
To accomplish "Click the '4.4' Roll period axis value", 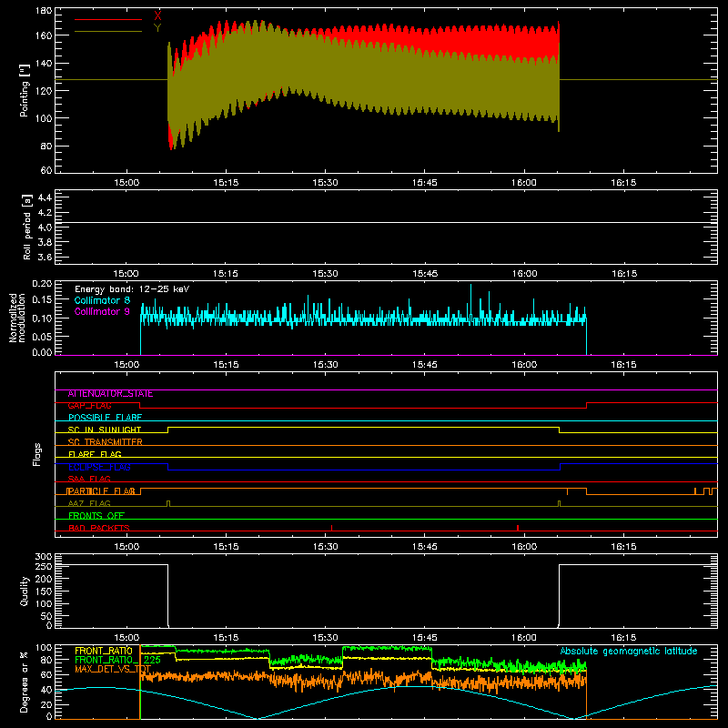I will pyautogui.click(x=45, y=198).
